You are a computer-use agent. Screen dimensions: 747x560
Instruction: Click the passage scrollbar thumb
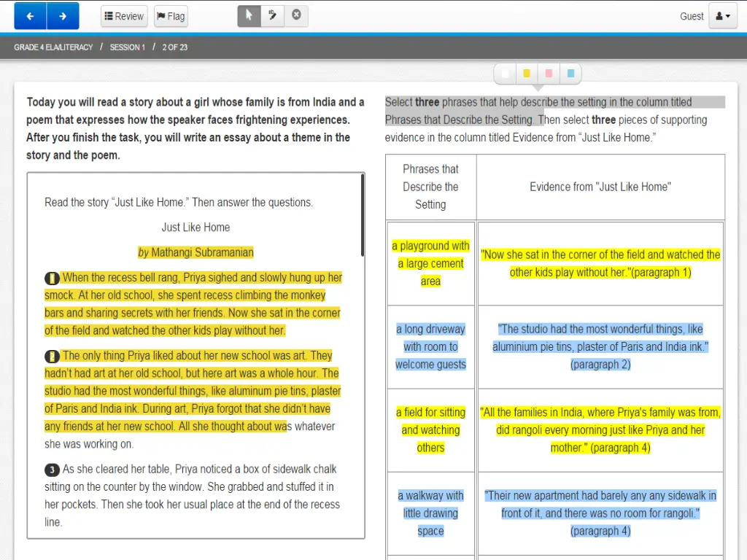click(363, 215)
